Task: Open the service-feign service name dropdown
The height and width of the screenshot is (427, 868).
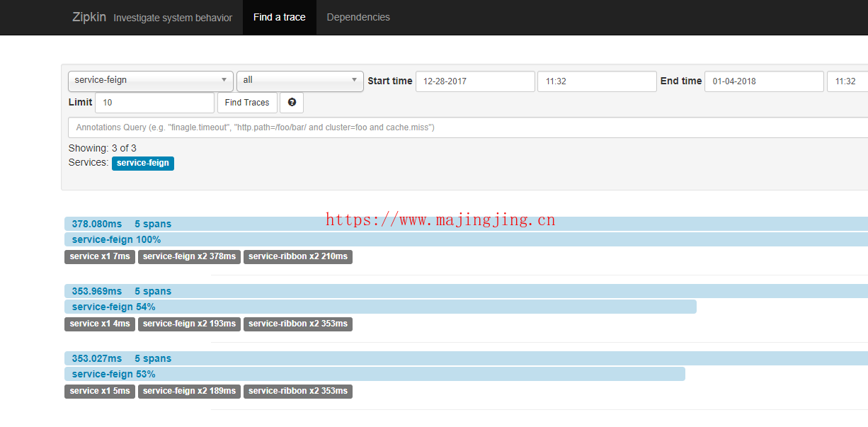Action: 151,81
